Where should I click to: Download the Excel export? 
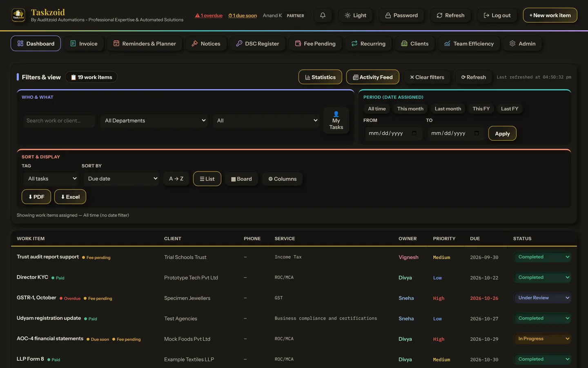coord(70,197)
